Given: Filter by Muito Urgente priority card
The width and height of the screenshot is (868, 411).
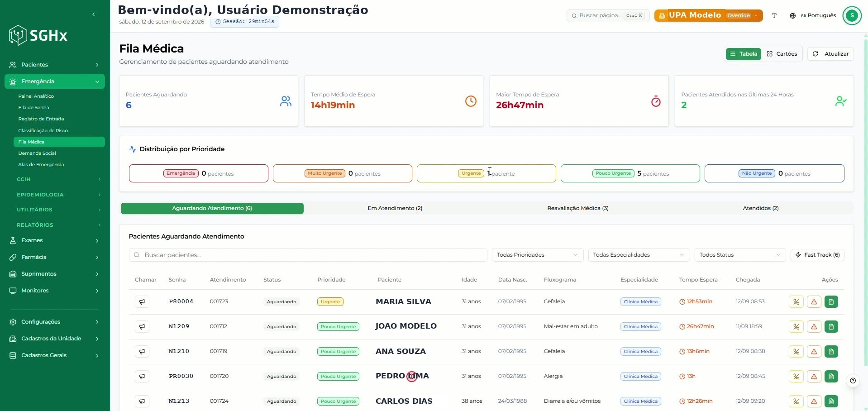Looking at the screenshot, I should pos(343,173).
